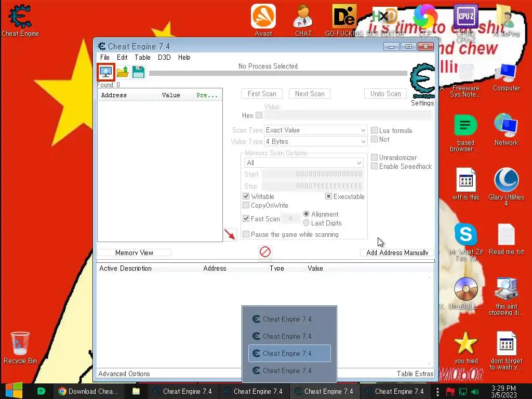Open the Network desktop icon

[506, 129]
